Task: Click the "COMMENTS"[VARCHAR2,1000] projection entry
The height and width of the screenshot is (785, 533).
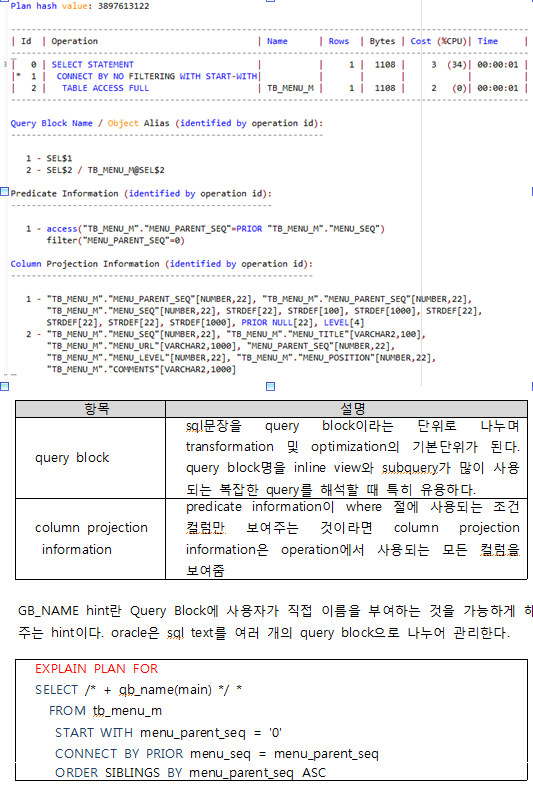Action: pos(141,369)
